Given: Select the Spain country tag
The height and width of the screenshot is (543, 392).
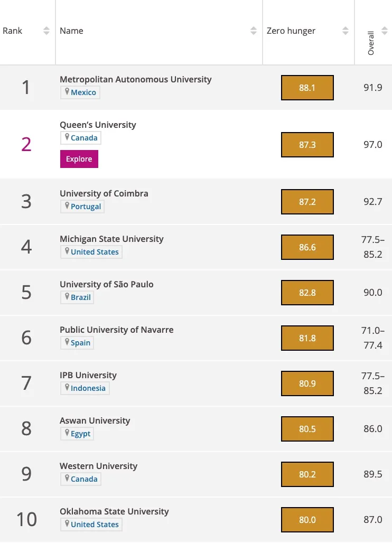Looking at the screenshot, I should point(81,343).
